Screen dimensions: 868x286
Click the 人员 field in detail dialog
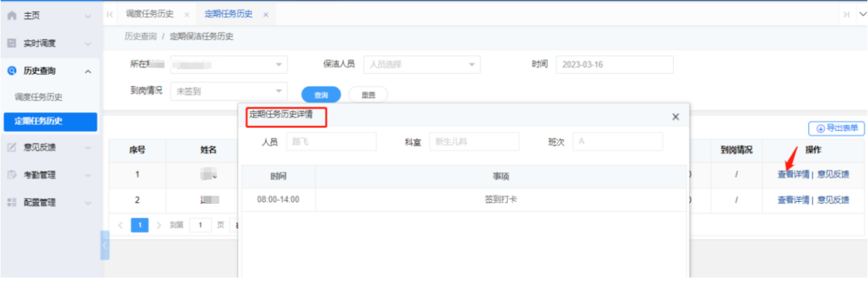(x=331, y=142)
